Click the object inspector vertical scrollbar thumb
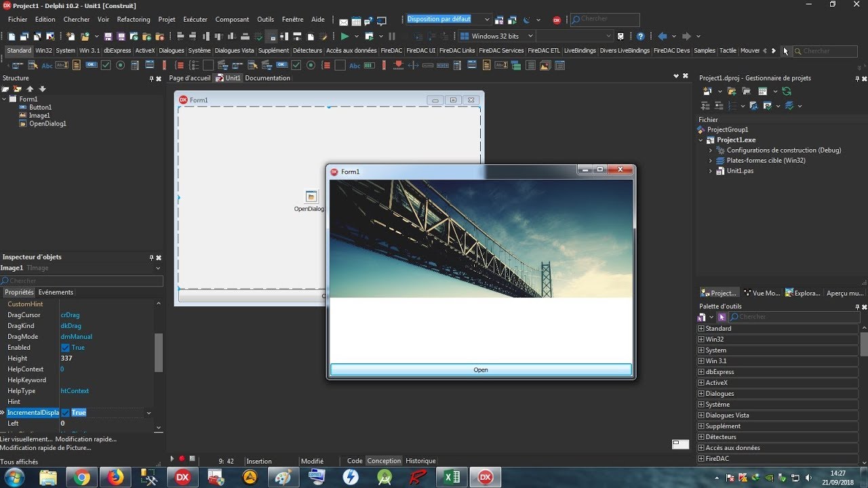This screenshot has height=488, width=868. click(159, 352)
